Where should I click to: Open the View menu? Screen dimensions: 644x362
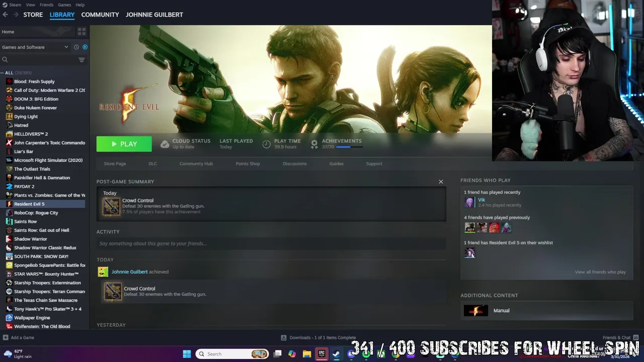[x=31, y=5]
